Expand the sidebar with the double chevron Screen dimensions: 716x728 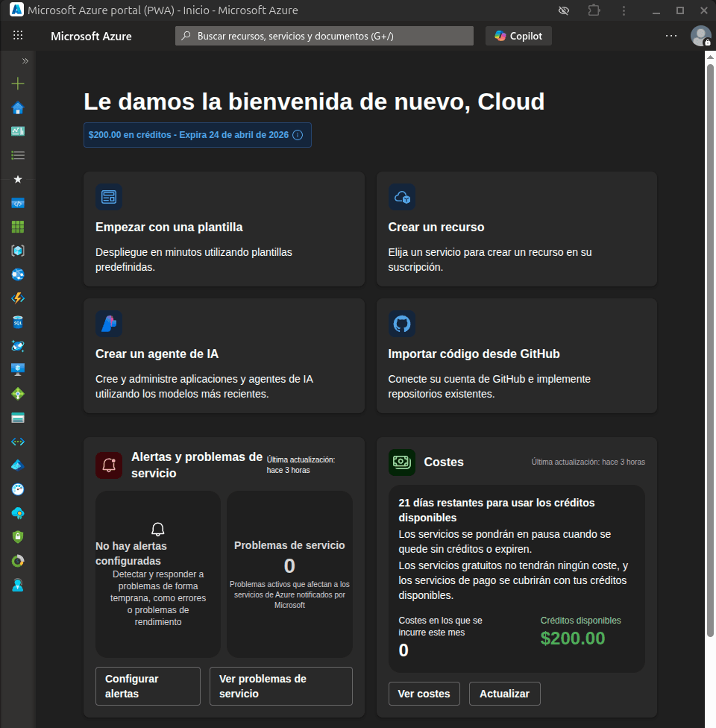tap(25, 61)
